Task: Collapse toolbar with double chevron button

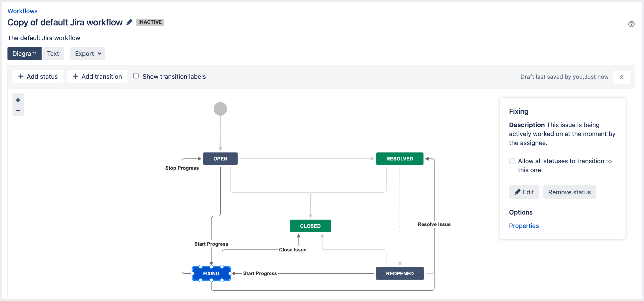Action: tap(621, 77)
